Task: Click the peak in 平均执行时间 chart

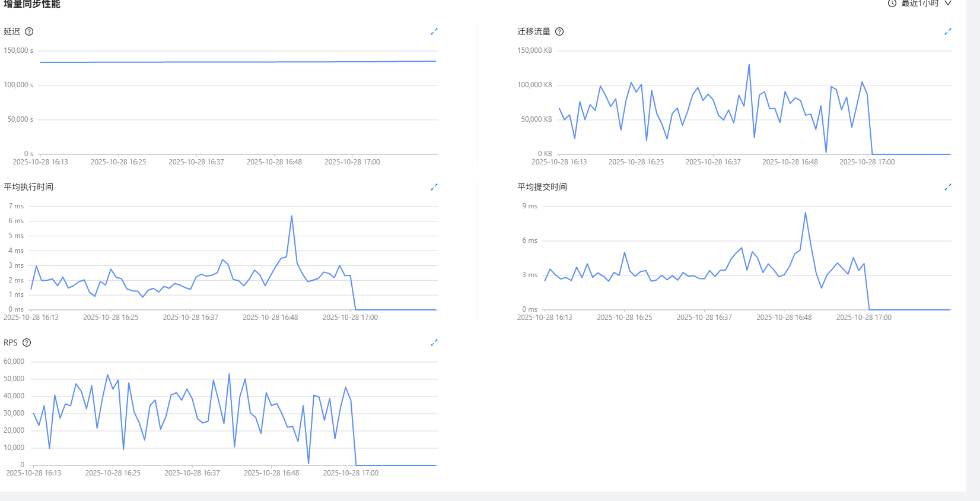Action: 291,217
